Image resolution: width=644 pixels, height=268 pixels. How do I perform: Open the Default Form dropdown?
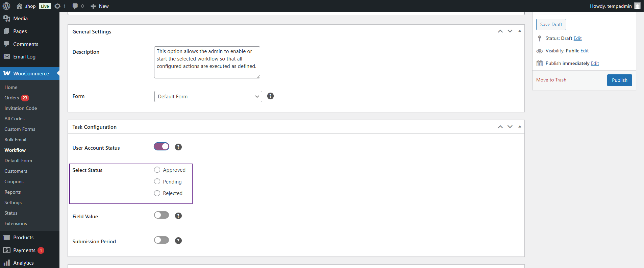pos(208,96)
